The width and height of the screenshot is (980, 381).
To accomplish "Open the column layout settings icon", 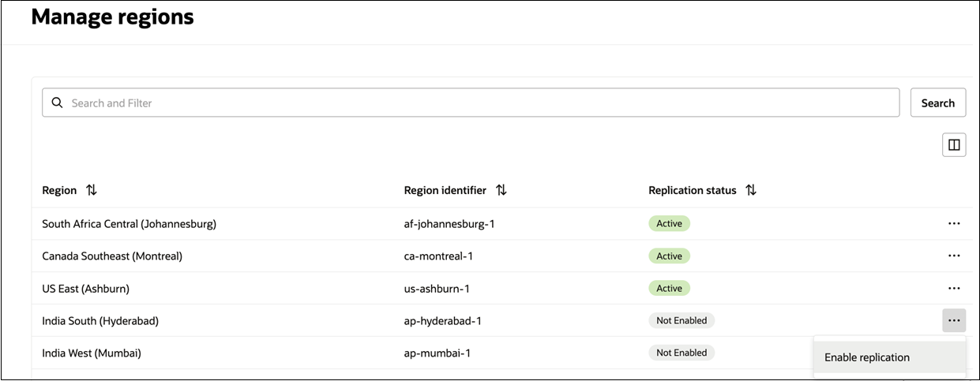I will (954, 145).
